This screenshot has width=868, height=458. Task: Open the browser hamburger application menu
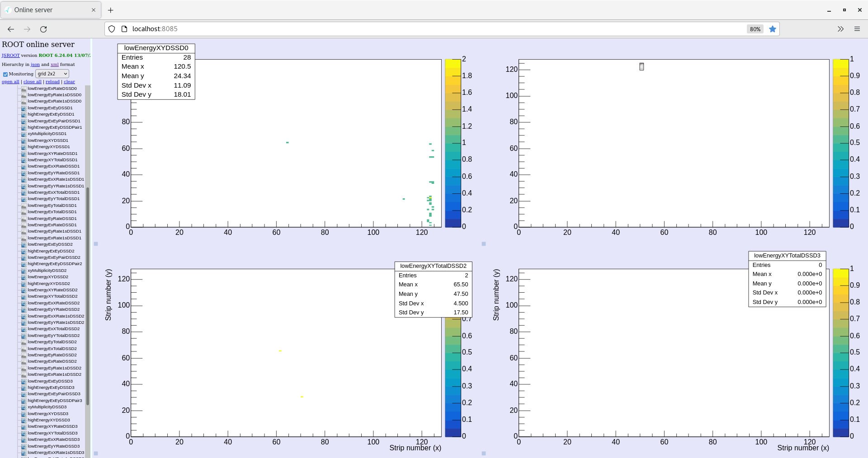pyautogui.click(x=857, y=29)
